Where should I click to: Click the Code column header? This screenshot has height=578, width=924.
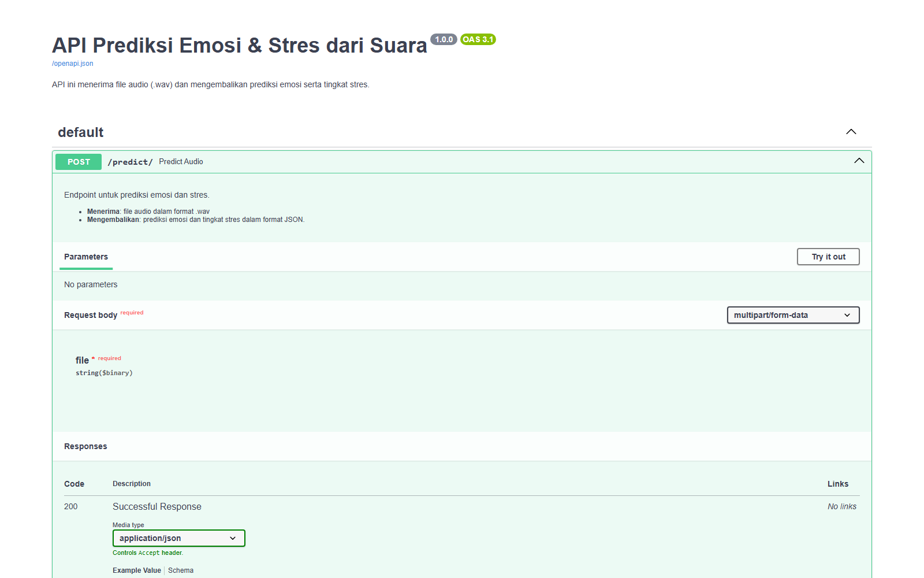tap(74, 484)
